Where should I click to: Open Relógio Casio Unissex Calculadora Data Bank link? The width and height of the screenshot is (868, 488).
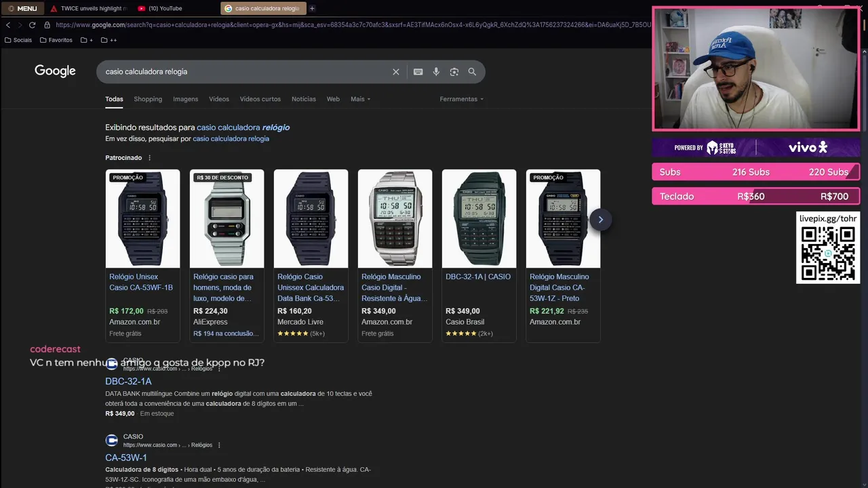311,287
